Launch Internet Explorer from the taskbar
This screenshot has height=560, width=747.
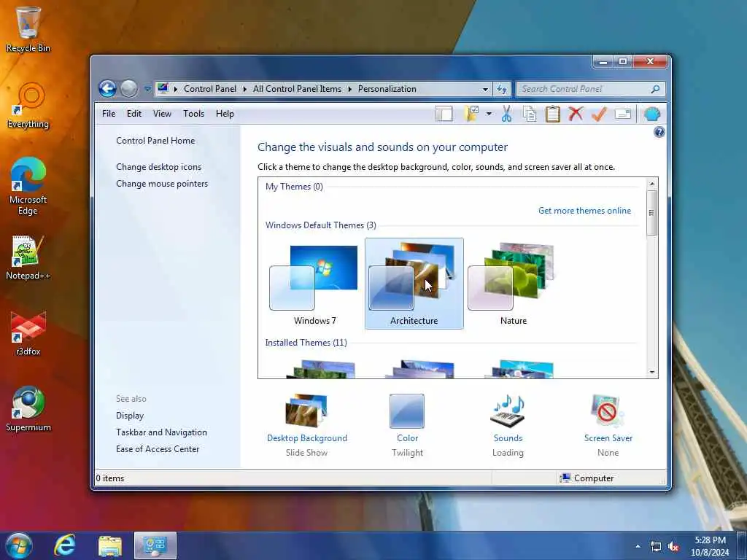tap(65, 545)
